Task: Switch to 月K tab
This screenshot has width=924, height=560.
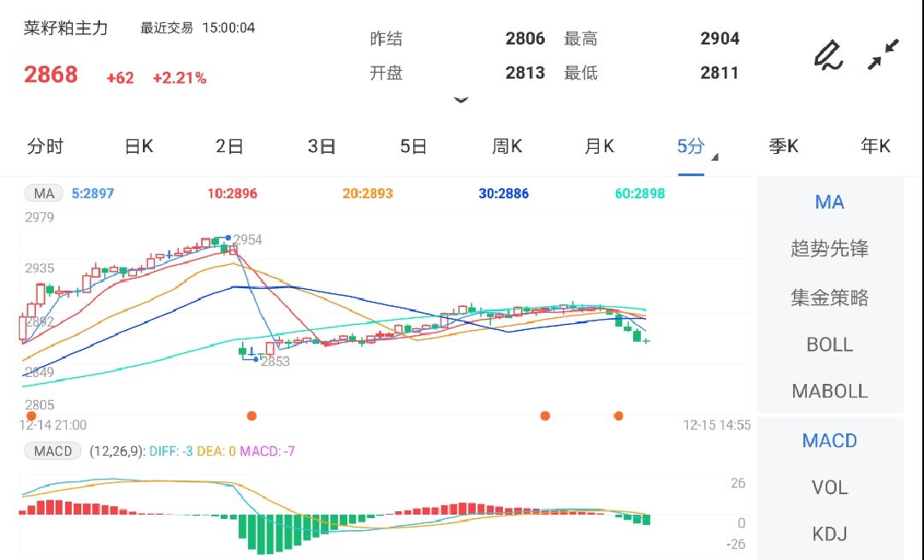Action: click(599, 146)
